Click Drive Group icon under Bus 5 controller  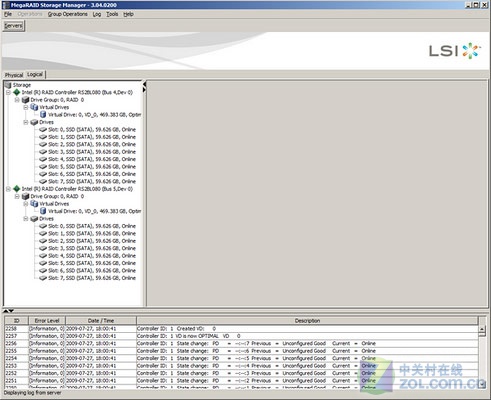click(x=26, y=197)
